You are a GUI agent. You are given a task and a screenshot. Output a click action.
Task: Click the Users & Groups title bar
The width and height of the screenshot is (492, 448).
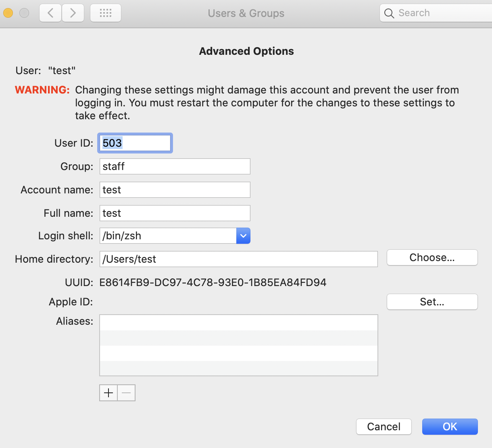click(x=246, y=13)
